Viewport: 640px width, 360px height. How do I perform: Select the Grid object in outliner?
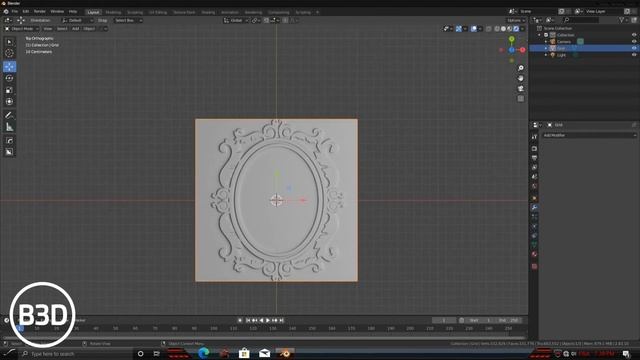click(561, 48)
